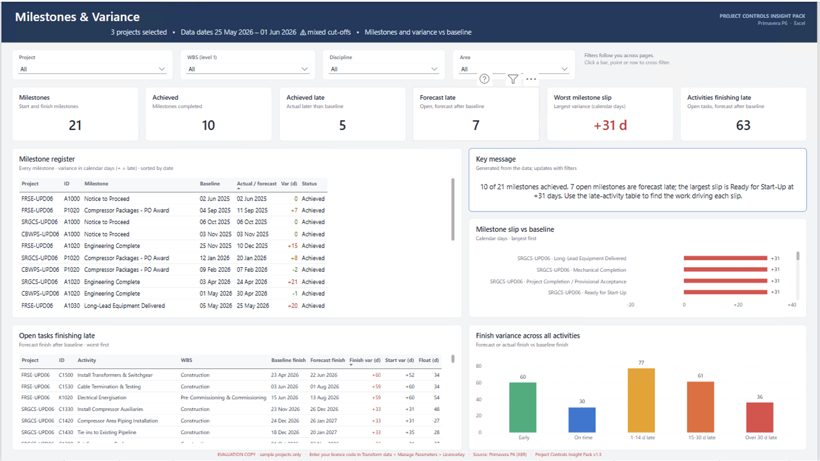The width and height of the screenshot is (820, 461).
Task: Sort open tasks by Finish var (d)
Action: coord(365,360)
